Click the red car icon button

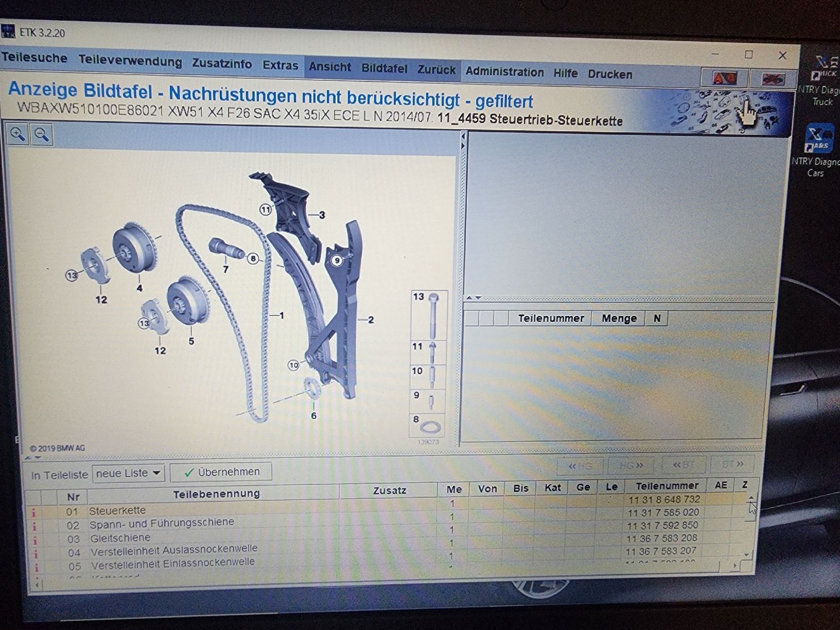[724, 78]
